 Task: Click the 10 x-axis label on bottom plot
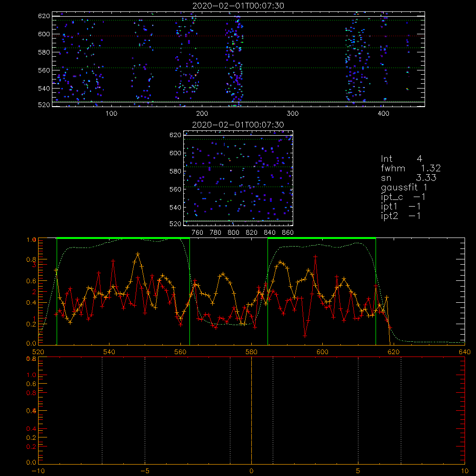[x=465, y=471]
